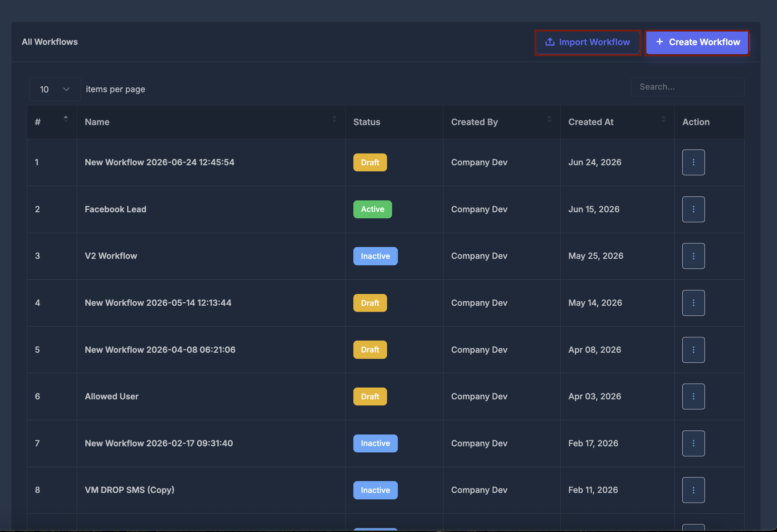Open action menu for New Workflow 2026-05-14 row
Viewport: 777px width, 532px height.
click(x=693, y=303)
